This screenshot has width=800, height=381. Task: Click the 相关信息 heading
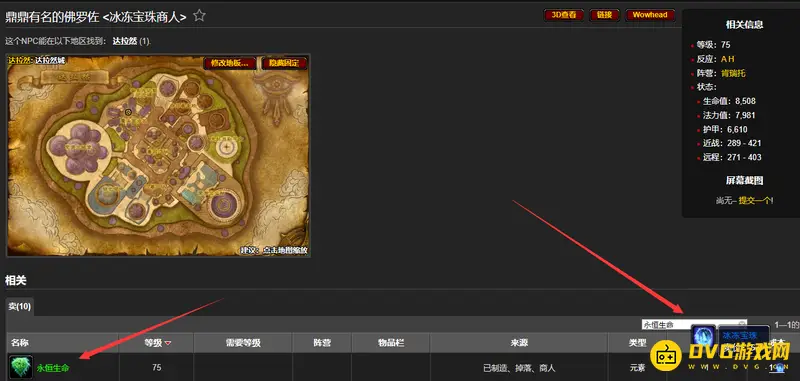click(744, 24)
